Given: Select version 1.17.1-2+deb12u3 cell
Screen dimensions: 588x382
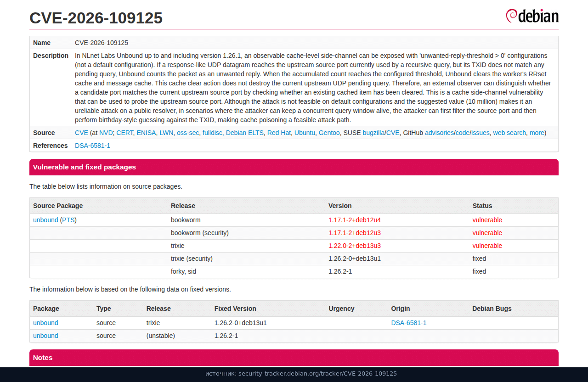Looking at the screenshot, I should [355, 233].
